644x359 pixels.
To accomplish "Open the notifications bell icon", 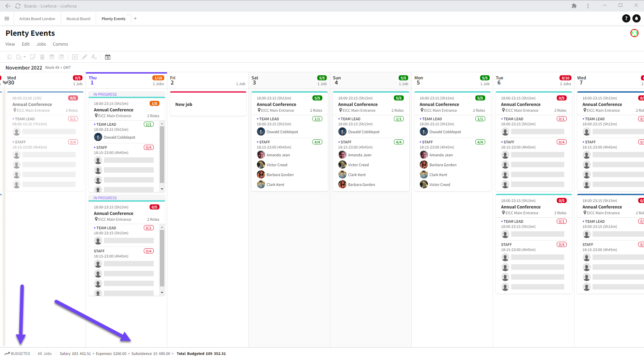I will click(x=636, y=18).
